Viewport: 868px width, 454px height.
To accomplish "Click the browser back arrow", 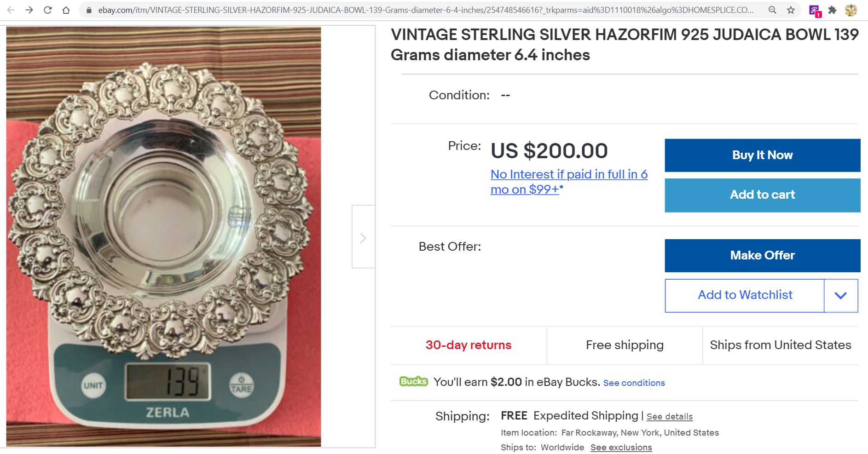I will pos(11,10).
